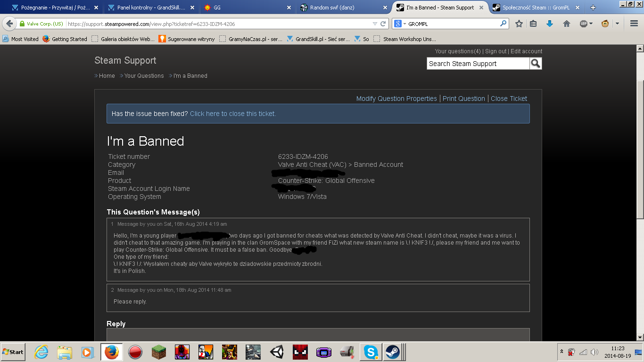Open the GramyNaCzas.pl bookmark
The image size is (644, 362).
click(251, 39)
